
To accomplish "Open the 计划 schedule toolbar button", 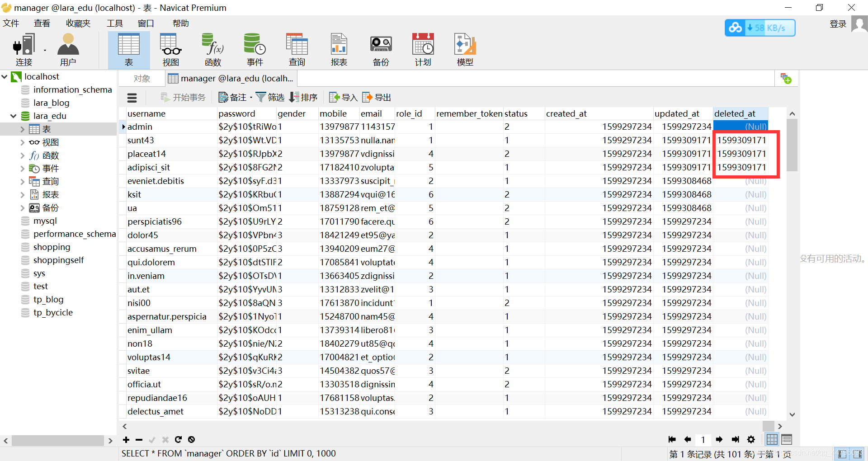I will click(423, 50).
